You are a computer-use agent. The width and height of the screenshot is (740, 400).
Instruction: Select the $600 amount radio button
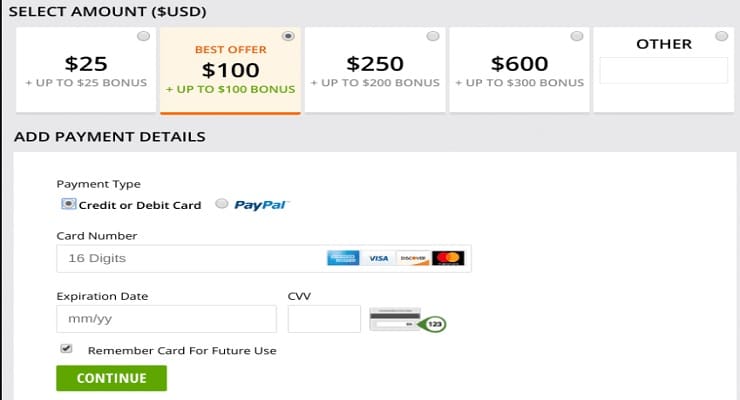pyautogui.click(x=577, y=36)
